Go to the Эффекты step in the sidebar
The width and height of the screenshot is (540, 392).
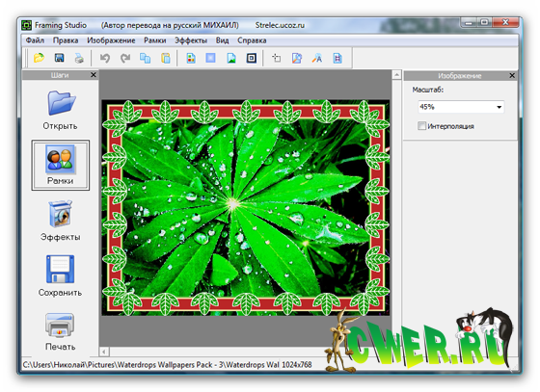[60, 221]
